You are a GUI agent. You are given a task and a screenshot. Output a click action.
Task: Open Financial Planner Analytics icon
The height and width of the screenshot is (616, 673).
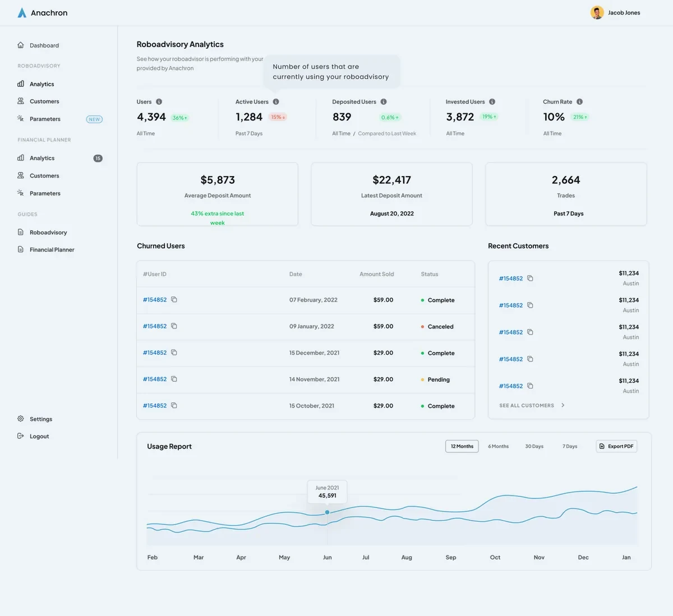click(x=21, y=158)
